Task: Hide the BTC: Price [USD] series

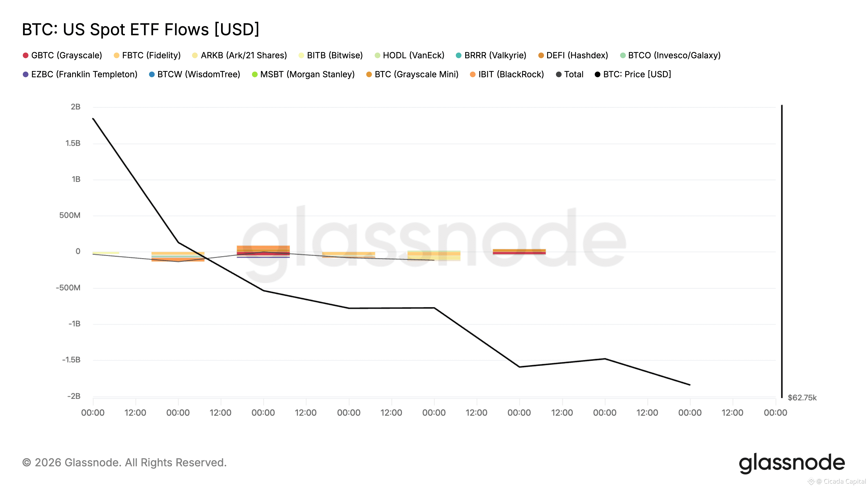Action: click(x=633, y=75)
